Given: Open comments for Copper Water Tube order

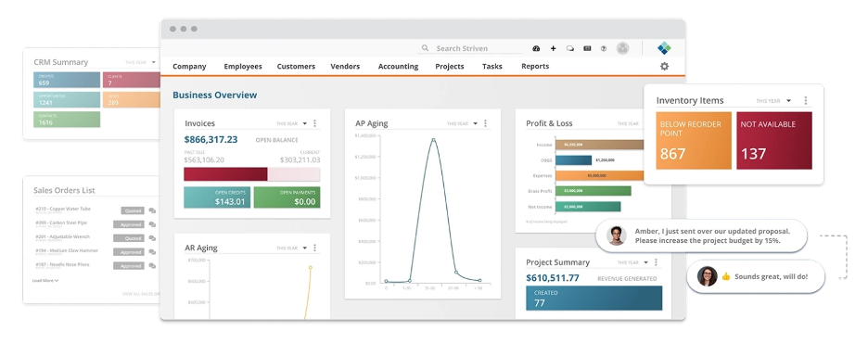Looking at the screenshot, I should click(x=152, y=211).
